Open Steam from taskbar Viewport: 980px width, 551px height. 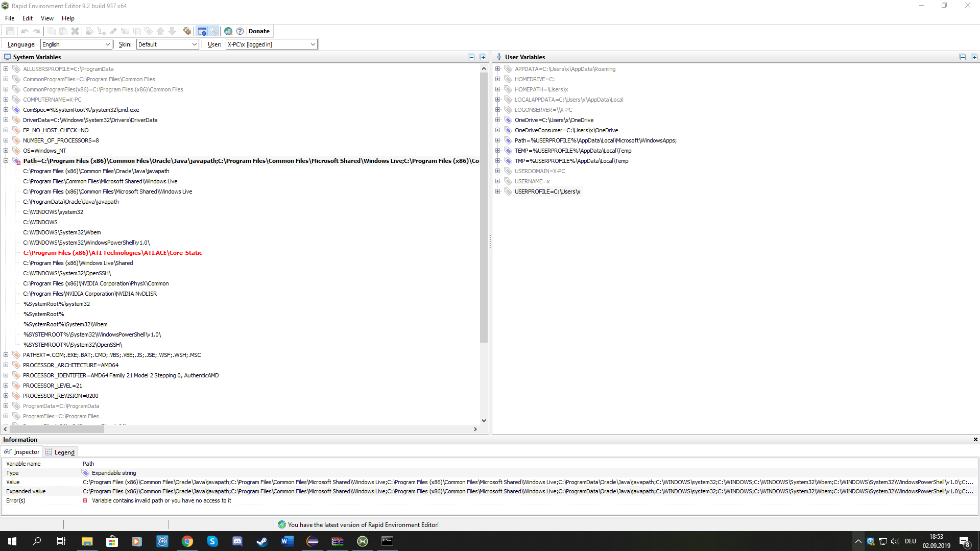click(x=262, y=541)
